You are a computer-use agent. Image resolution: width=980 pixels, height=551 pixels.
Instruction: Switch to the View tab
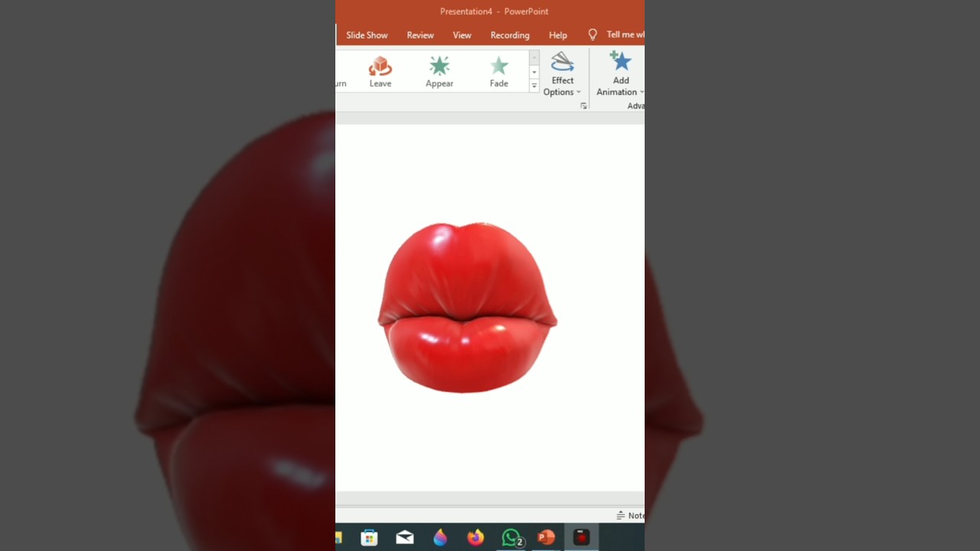click(462, 35)
